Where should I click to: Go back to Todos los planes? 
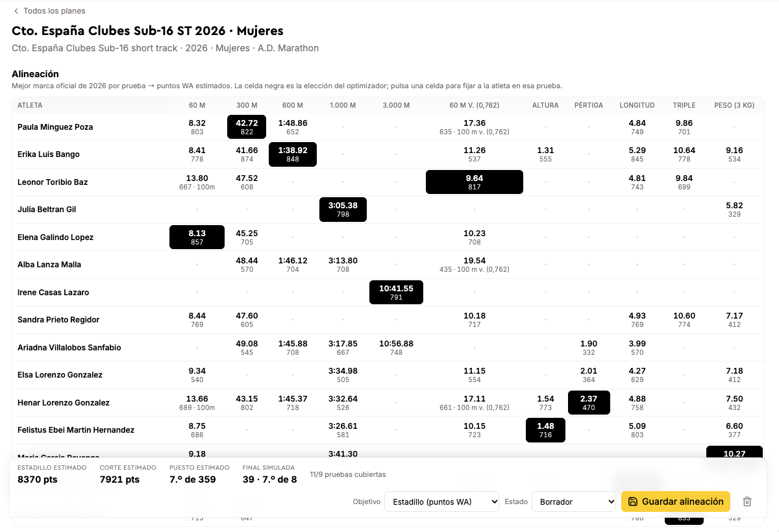49,11
